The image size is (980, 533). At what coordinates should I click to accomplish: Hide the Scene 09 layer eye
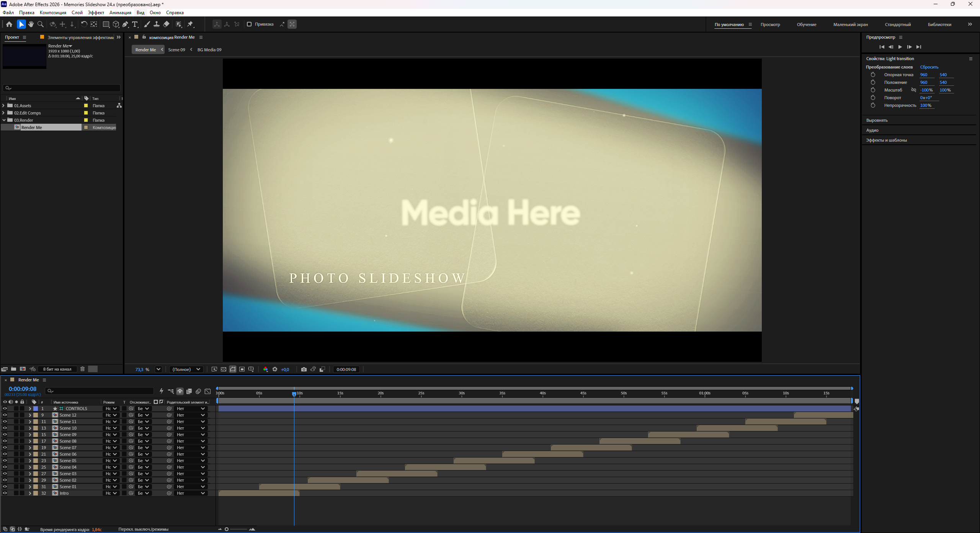pos(5,435)
